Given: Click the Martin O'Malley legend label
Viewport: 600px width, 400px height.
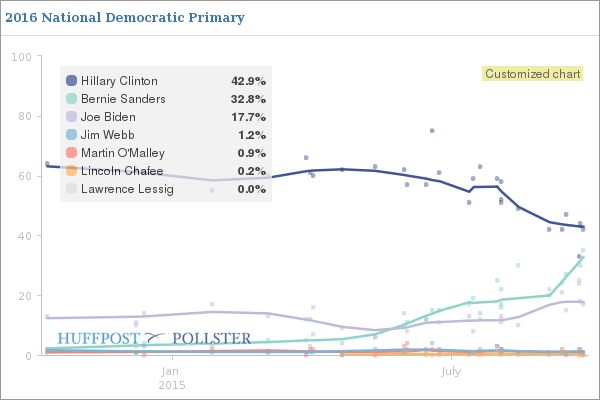Looking at the screenshot, I should (122, 153).
